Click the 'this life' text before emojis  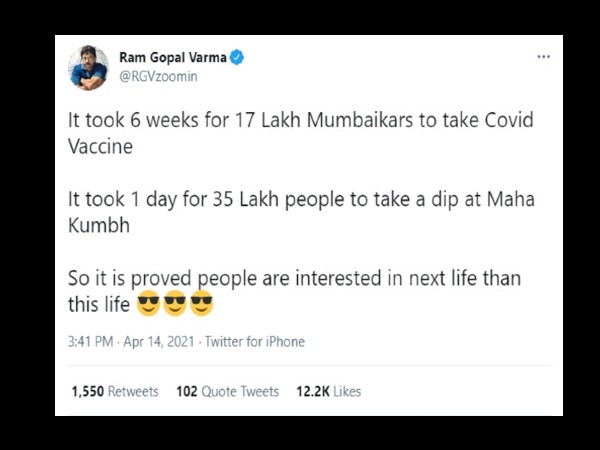click(x=99, y=304)
